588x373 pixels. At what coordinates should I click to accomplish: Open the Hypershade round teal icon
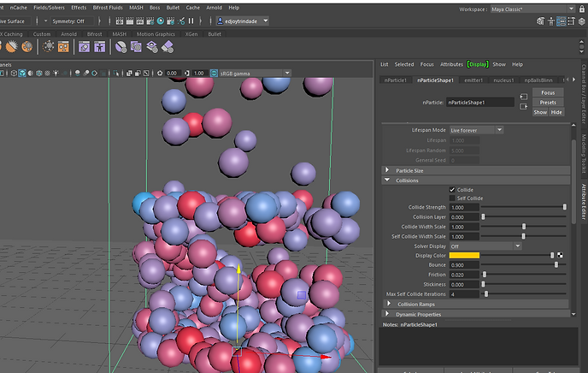click(161, 21)
